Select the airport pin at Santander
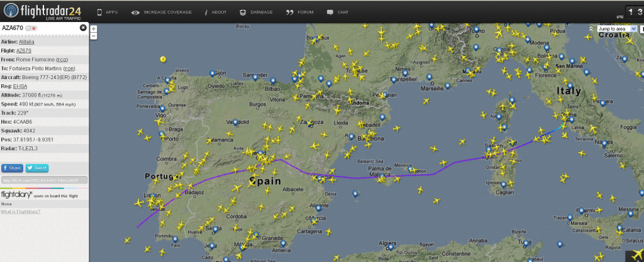The image size is (644, 262). tap(255, 77)
